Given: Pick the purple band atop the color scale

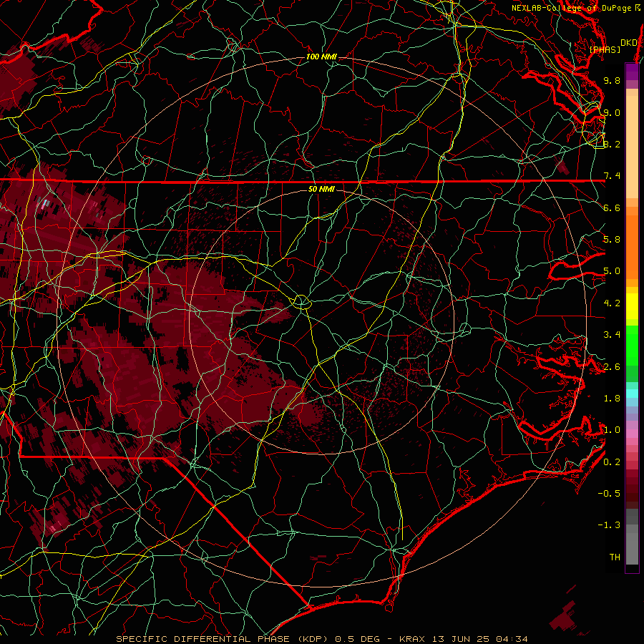Looking at the screenshot, I should point(632,72).
